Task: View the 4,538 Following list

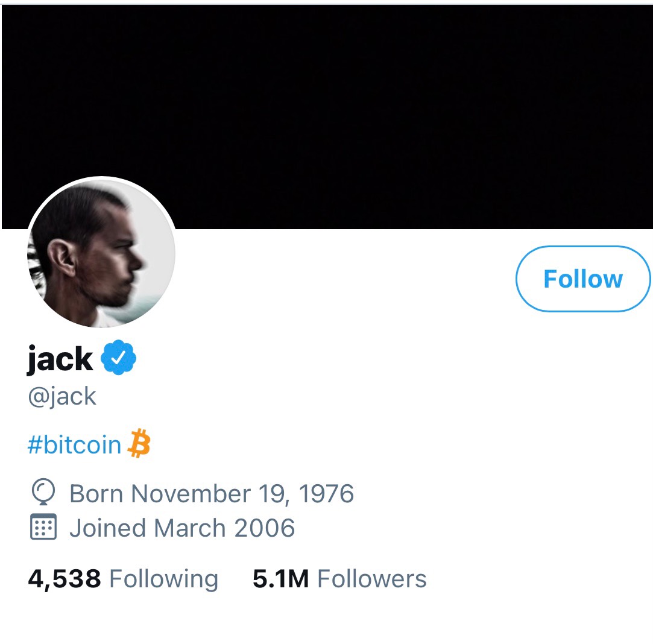Action: coord(123,579)
